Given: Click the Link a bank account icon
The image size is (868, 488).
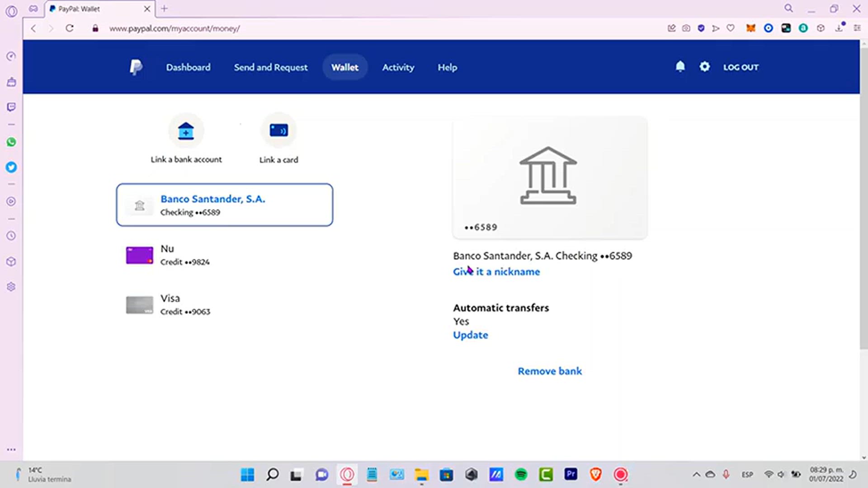Looking at the screenshot, I should click(186, 131).
